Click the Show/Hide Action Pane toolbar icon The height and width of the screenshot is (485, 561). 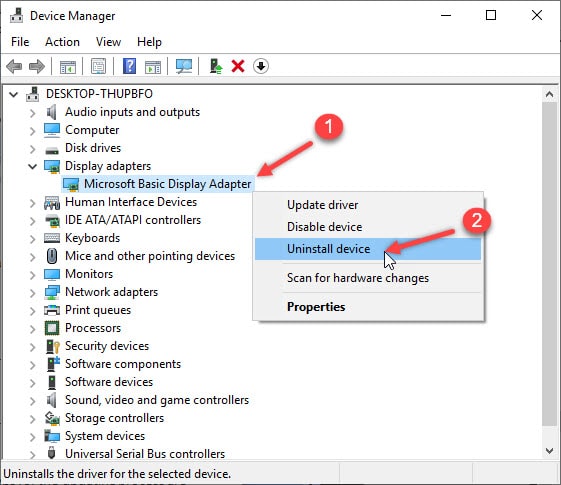(153, 67)
